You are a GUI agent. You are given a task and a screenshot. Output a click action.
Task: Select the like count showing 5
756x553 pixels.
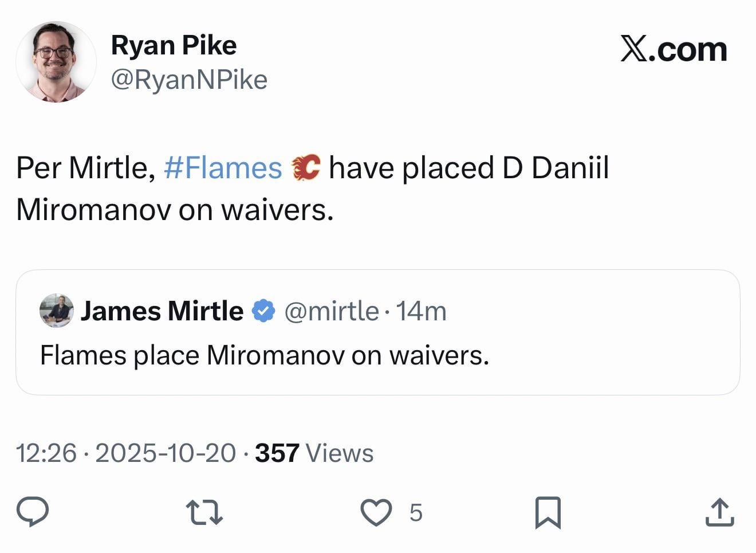pyautogui.click(x=416, y=513)
